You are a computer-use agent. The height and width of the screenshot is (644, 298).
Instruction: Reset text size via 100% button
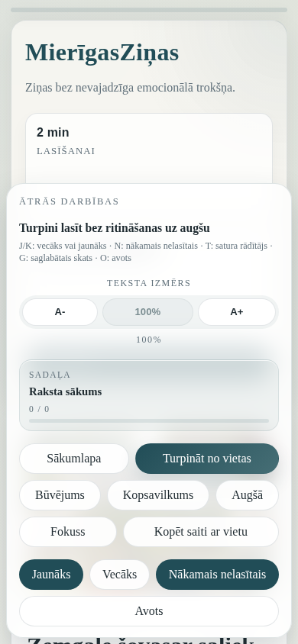[x=148, y=312]
